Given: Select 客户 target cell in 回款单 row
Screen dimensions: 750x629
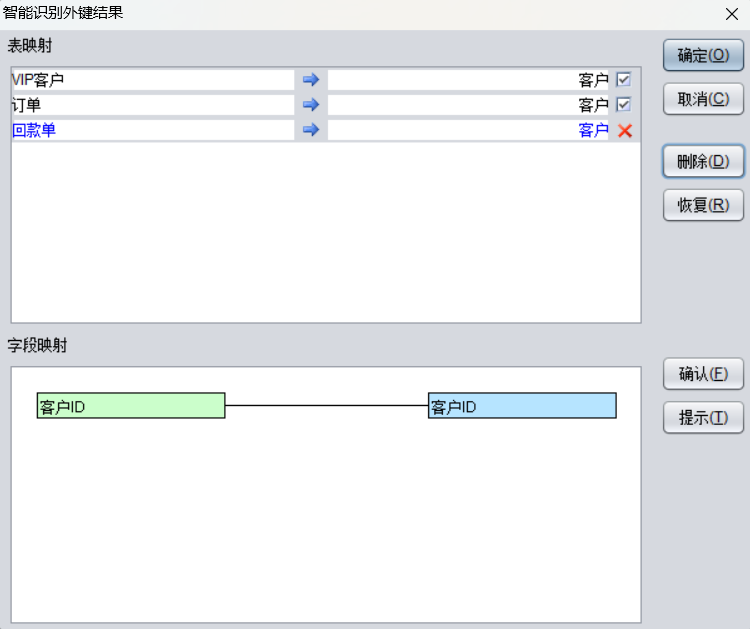Looking at the screenshot, I should 468,130.
